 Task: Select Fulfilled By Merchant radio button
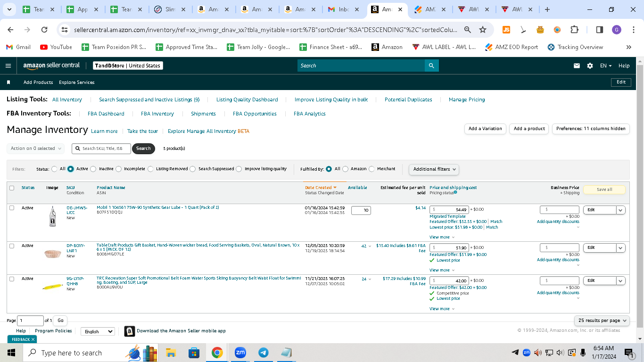372,169
